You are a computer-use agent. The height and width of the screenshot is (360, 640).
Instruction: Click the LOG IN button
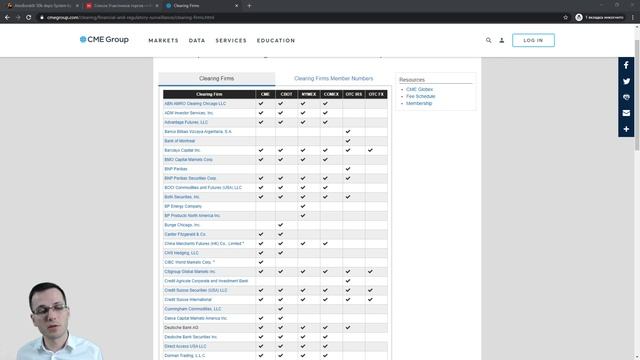point(533,40)
